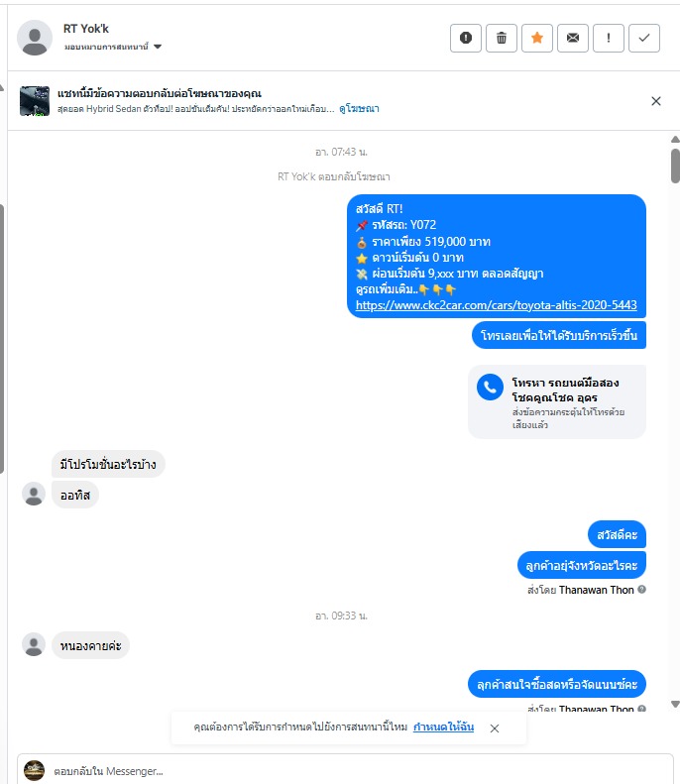Delete conversation using the trash icon

(501, 38)
